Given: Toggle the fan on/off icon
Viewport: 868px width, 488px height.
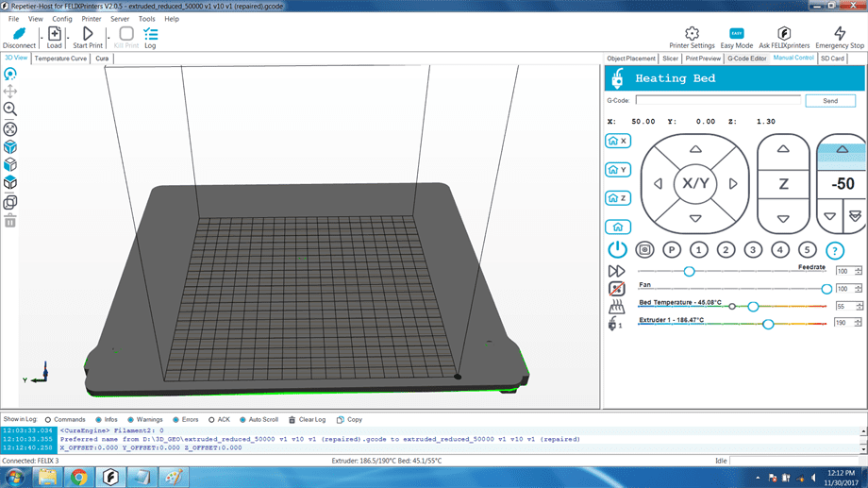Looking at the screenshot, I should pos(617,289).
